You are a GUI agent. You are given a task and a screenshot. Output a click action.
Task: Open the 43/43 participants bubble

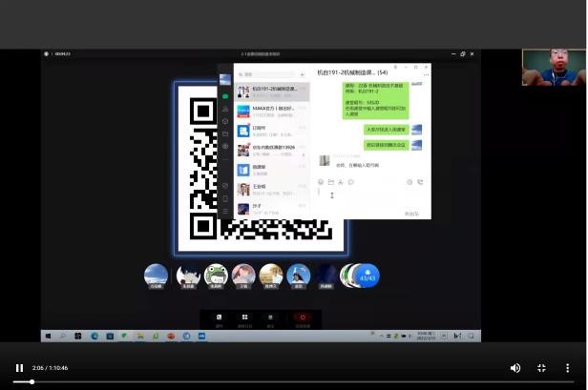click(367, 277)
